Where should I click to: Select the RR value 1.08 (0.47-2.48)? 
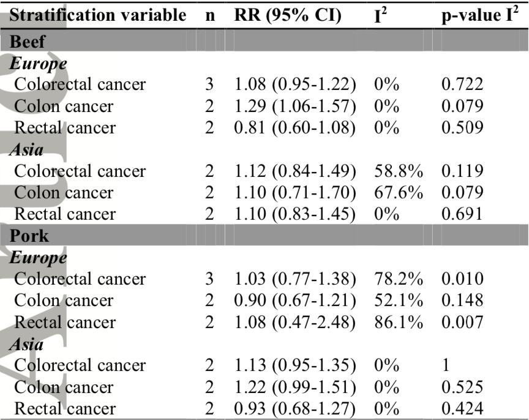(295, 323)
